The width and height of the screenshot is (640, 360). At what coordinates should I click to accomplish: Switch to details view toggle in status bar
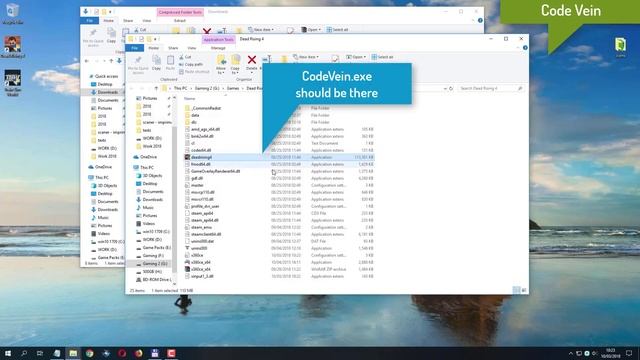tap(516, 290)
